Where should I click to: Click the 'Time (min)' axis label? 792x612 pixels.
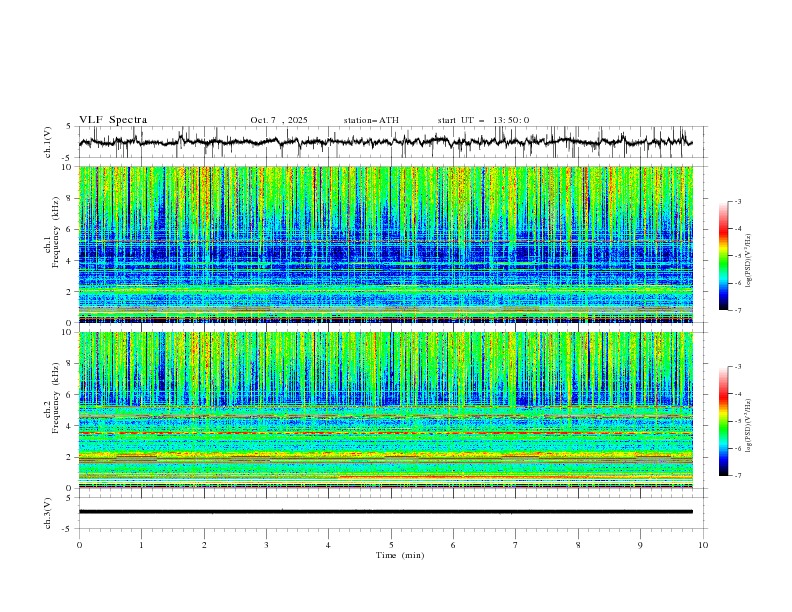(400, 555)
